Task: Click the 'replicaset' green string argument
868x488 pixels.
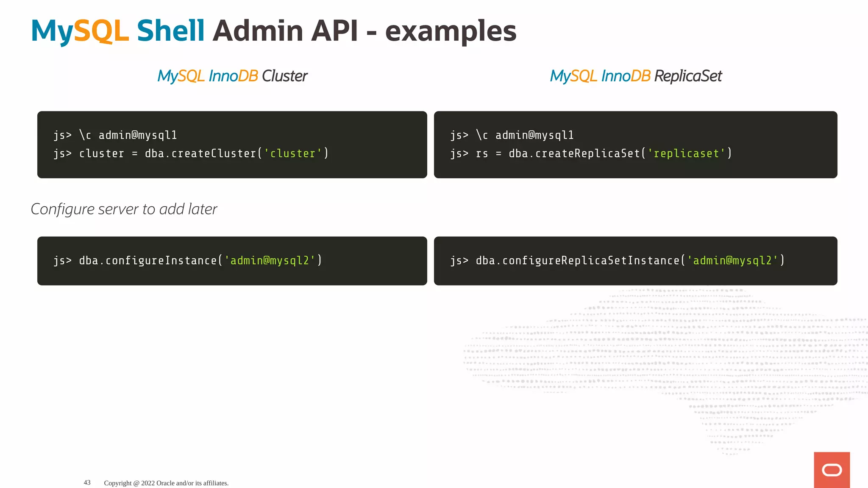Action: click(x=686, y=153)
